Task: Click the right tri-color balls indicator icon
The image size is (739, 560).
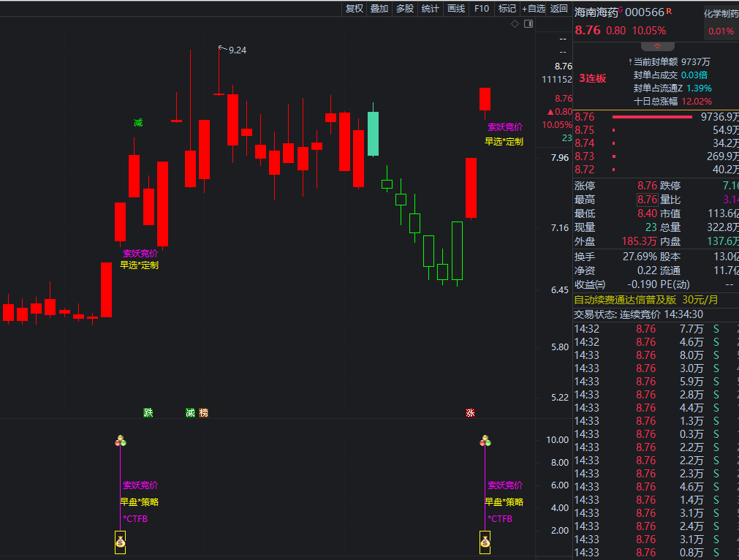Action: tap(485, 441)
